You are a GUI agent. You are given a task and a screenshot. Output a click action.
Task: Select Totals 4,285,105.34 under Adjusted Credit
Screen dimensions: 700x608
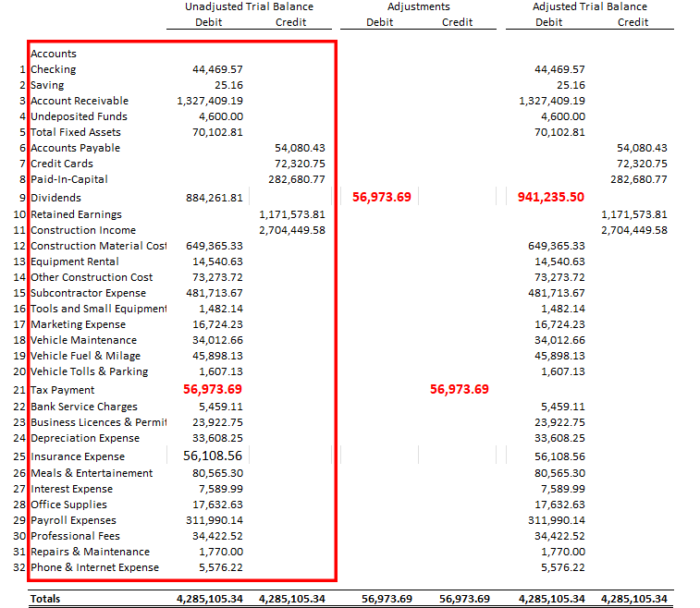point(634,599)
